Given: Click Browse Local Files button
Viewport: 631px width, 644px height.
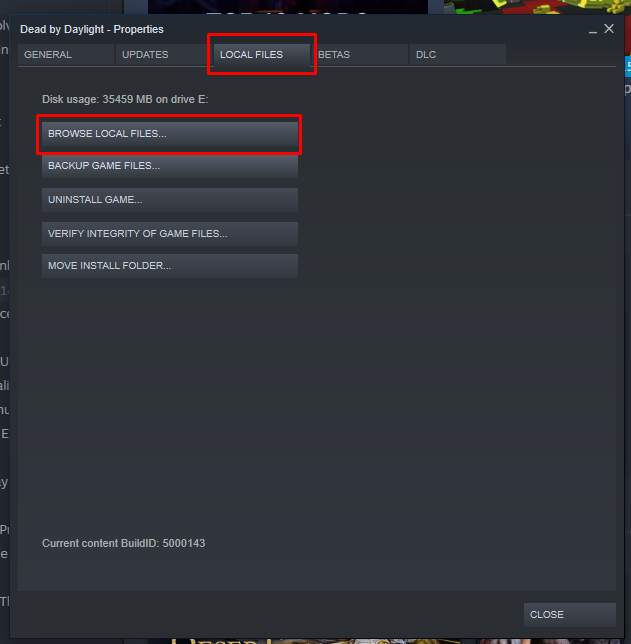Looking at the screenshot, I should [170, 134].
